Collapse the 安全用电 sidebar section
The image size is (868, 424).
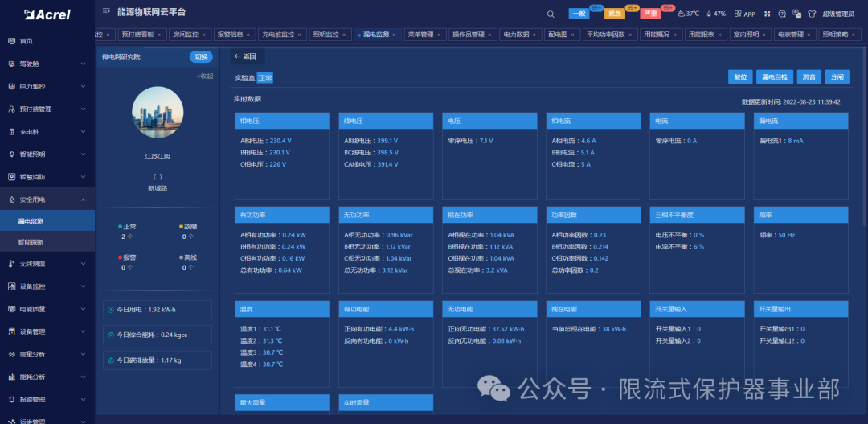click(x=44, y=200)
